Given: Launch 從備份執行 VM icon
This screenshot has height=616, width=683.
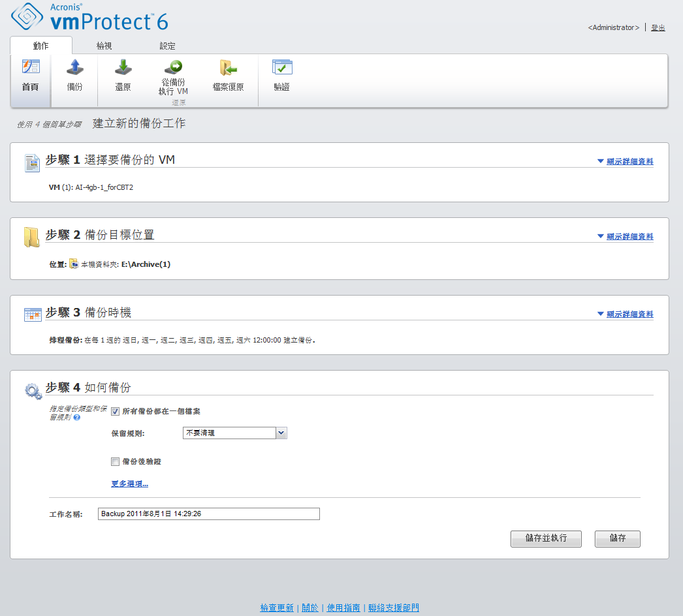Looking at the screenshot, I should [x=173, y=68].
